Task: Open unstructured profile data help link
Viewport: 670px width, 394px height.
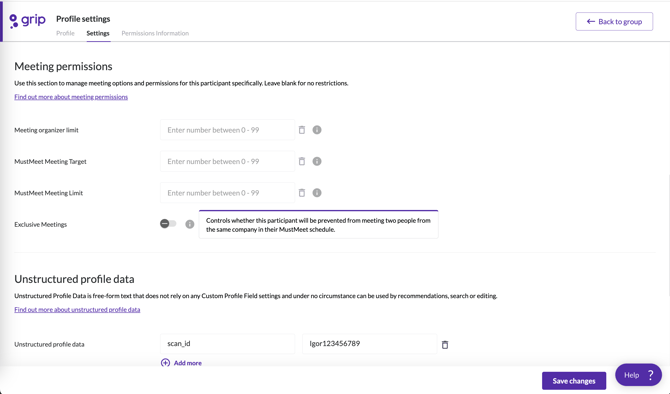Action: point(77,309)
